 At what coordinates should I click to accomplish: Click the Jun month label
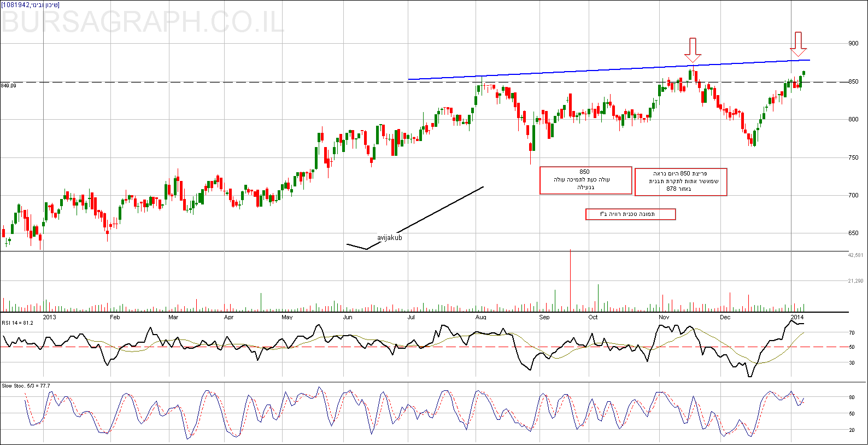click(348, 317)
